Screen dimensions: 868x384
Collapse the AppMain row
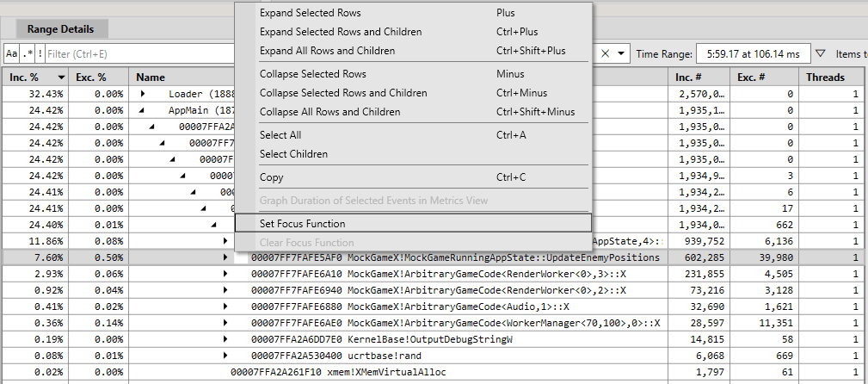pos(142,110)
